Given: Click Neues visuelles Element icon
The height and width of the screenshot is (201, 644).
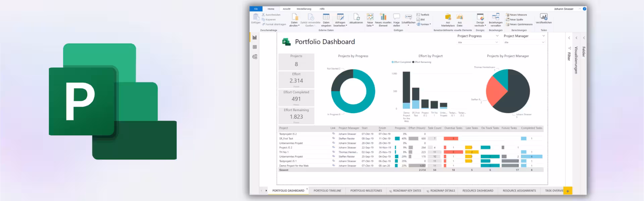Looking at the screenshot, I should pos(383,16).
